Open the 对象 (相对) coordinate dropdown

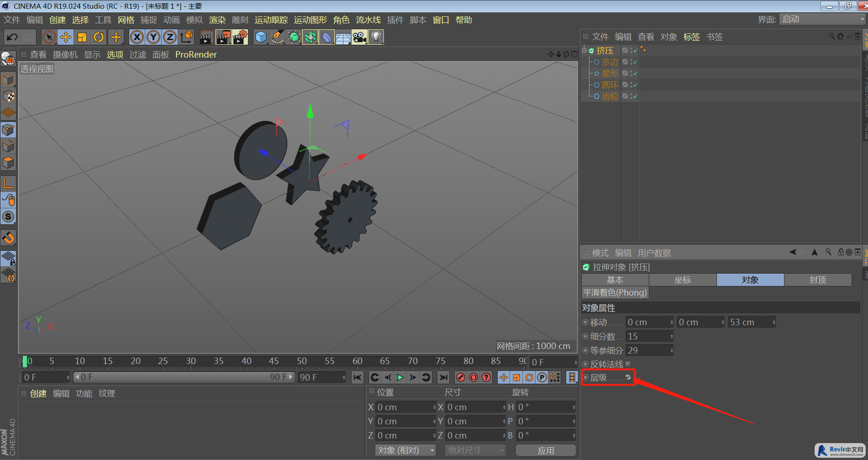[x=405, y=450]
